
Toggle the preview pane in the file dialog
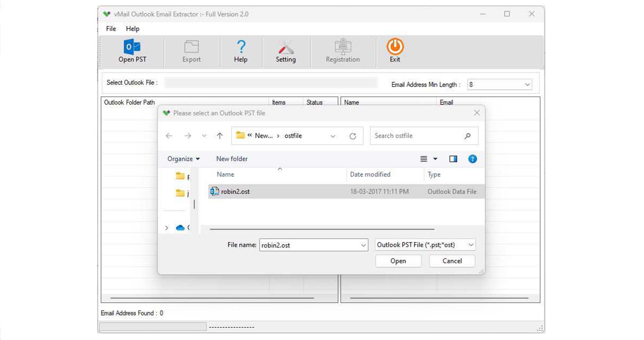coord(453,158)
